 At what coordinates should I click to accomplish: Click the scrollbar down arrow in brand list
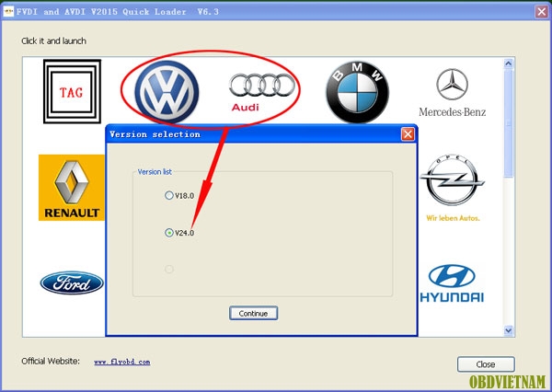coord(509,330)
